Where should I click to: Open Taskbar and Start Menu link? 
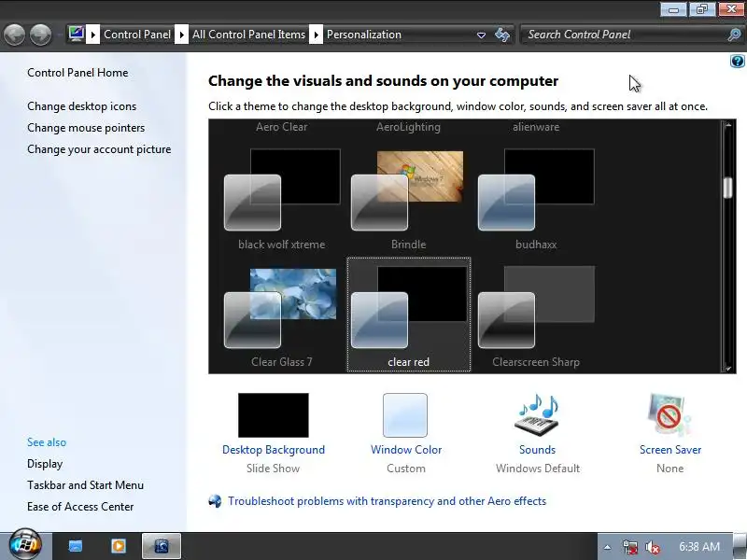85,484
